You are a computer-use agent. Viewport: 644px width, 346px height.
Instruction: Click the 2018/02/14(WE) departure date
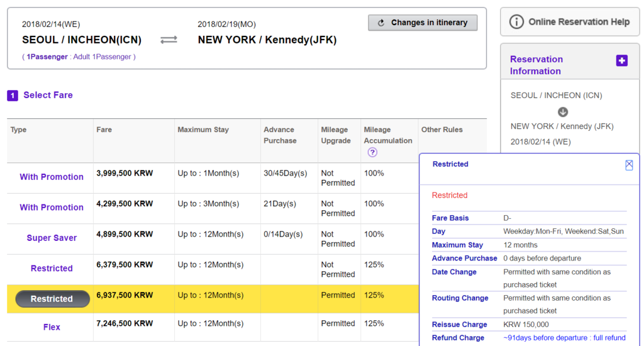coord(51,25)
